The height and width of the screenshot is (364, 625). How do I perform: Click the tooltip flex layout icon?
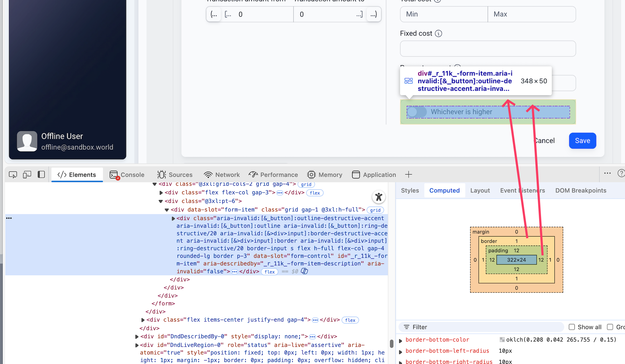(x=409, y=81)
